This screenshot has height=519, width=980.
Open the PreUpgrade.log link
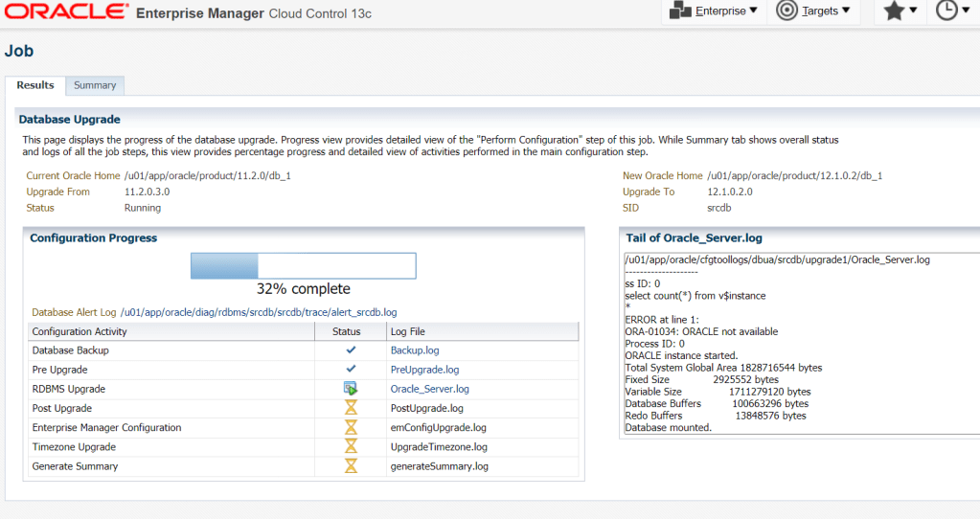pyautogui.click(x=424, y=370)
